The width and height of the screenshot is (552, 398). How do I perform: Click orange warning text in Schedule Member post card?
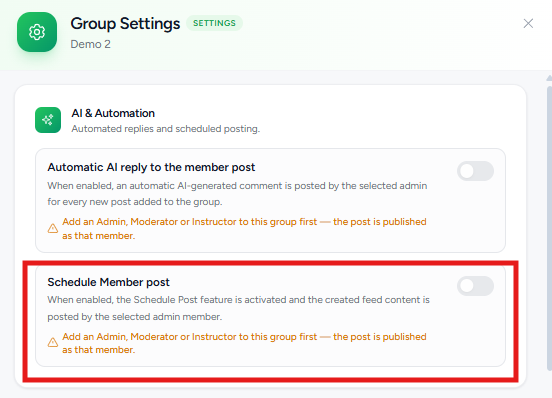[x=244, y=343]
